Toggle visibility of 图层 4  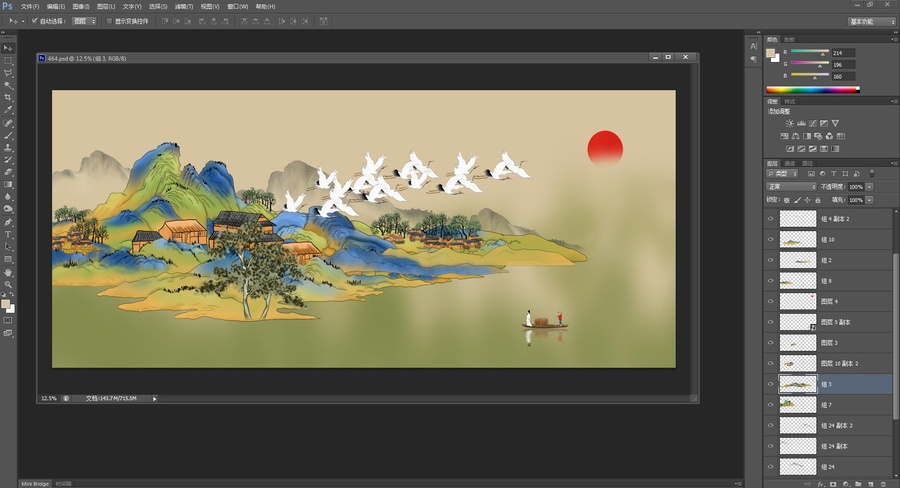click(x=771, y=301)
